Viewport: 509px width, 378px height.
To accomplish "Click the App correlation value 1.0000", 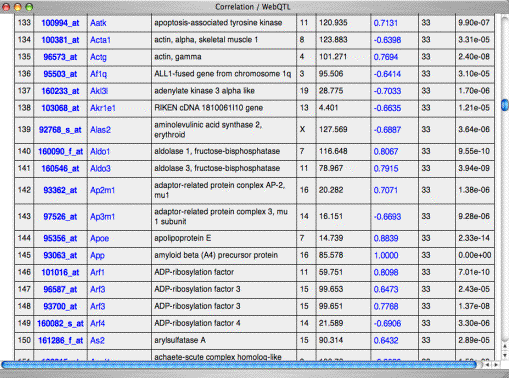I will pos(386,255).
